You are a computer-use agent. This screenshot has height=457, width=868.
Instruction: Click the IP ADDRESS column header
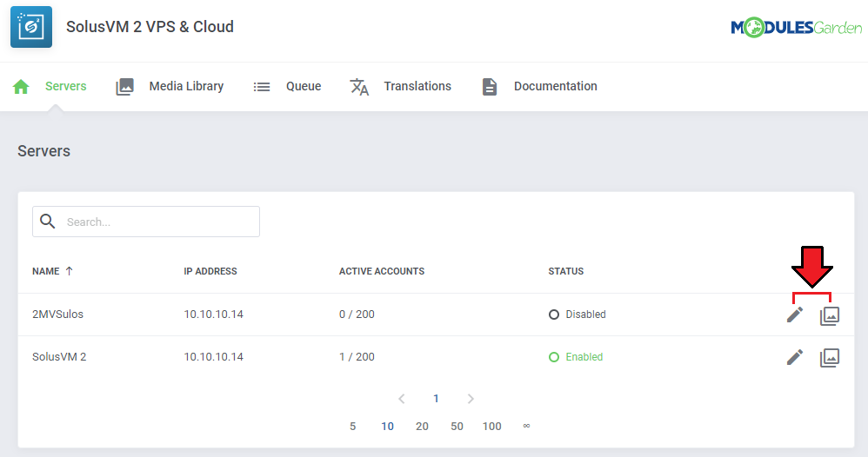coord(210,271)
